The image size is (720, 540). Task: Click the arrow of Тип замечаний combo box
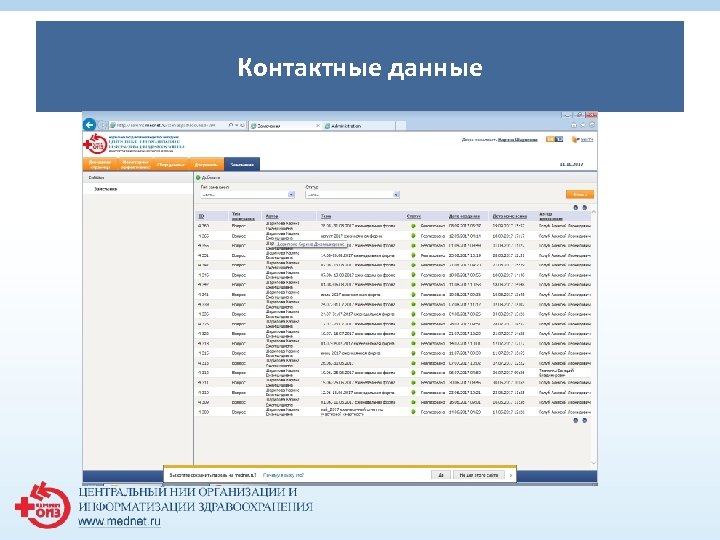click(x=291, y=195)
